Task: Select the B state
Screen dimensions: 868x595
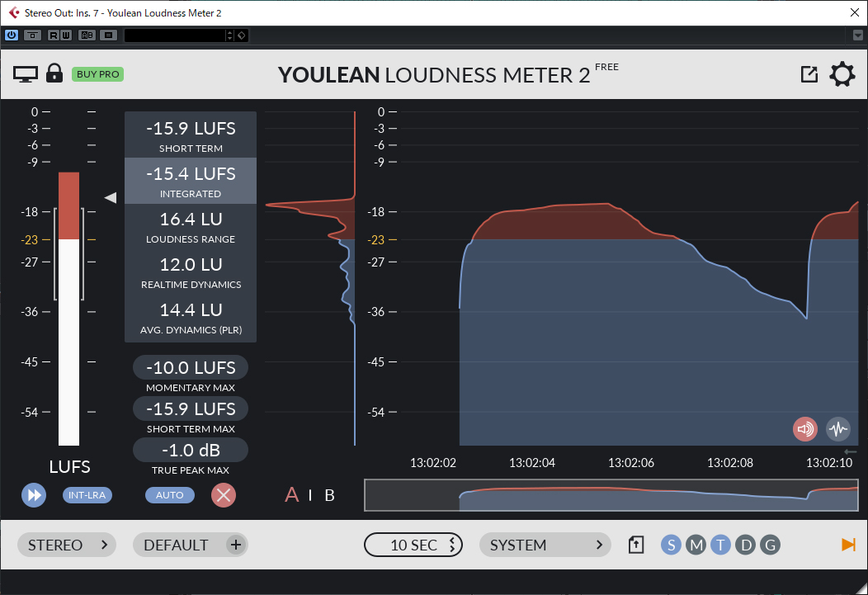Action: pyautogui.click(x=329, y=495)
